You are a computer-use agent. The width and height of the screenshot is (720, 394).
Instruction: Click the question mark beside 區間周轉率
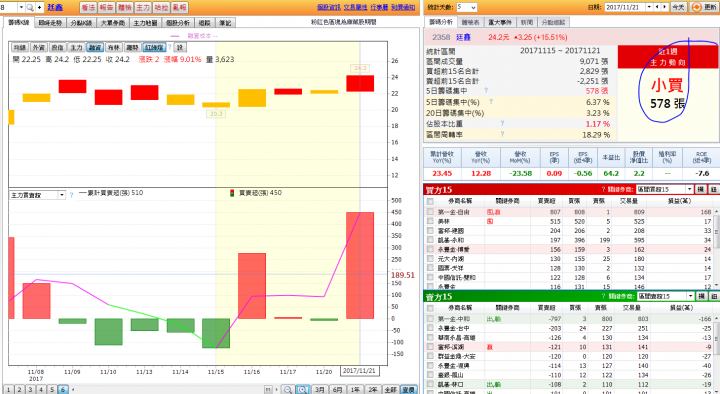(x=502, y=134)
